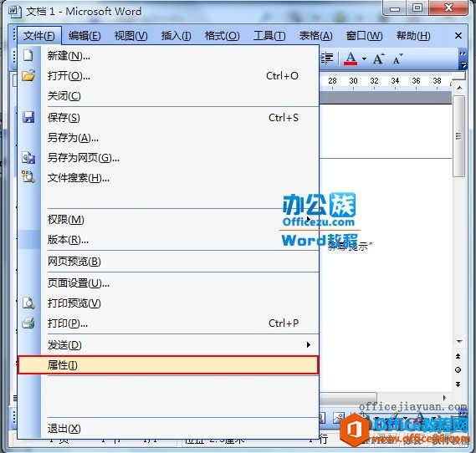Image resolution: width=476 pixels, height=453 pixels.
Task: Expand the 发送(D) submenu arrow
Action: coord(309,344)
